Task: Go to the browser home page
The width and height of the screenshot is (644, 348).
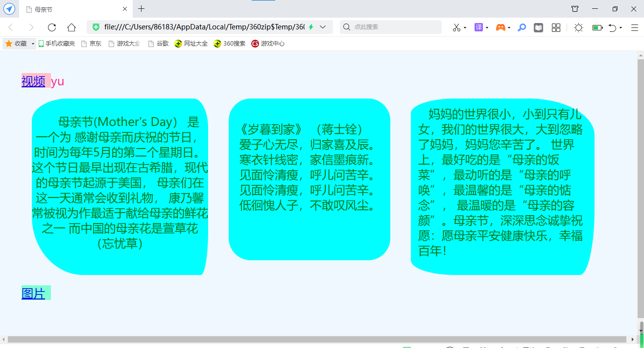Action: pos(72,27)
